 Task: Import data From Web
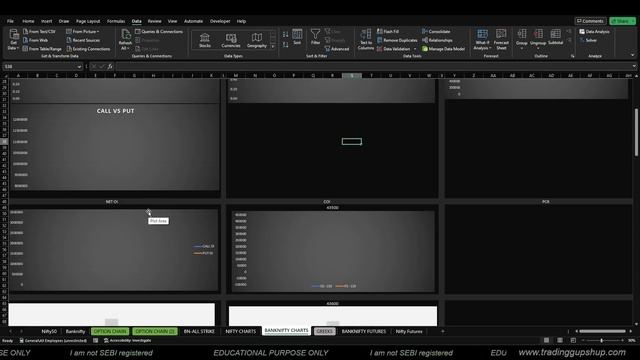(x=36, y=40)
